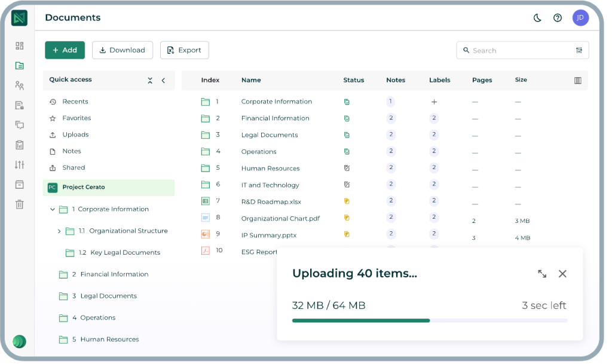Configure table columns icon

577,80
